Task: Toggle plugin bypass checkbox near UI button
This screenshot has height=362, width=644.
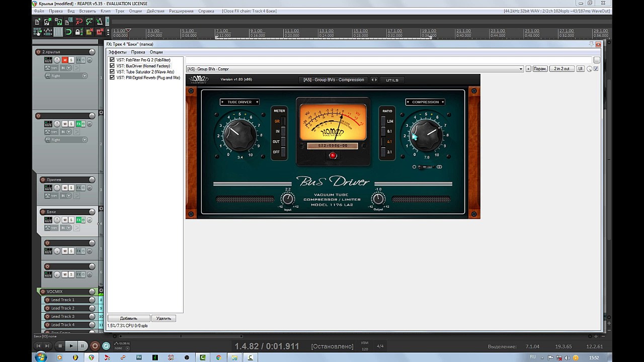Action: [x=596, y=69]
